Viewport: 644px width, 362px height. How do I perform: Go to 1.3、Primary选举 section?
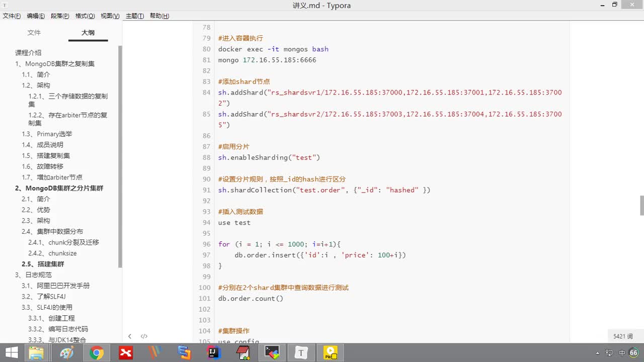[x=47, y=134]
